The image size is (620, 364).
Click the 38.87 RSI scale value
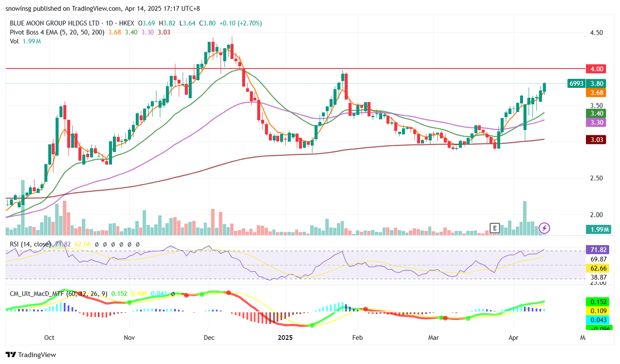point(598,277)
